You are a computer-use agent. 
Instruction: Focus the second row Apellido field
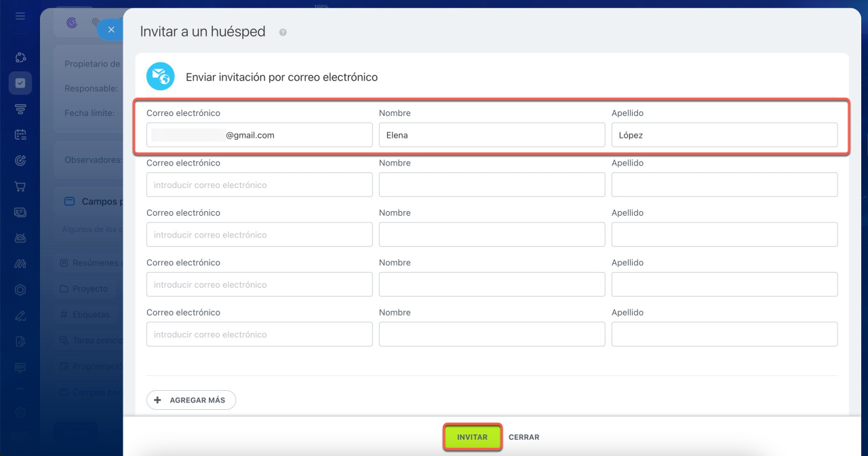point(724,185)
